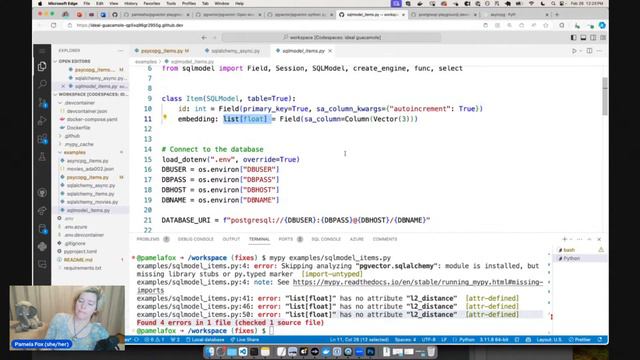Switch to the Problems panel tab
The width and height of the screenshot is (640, 360).
coord(148,239)
